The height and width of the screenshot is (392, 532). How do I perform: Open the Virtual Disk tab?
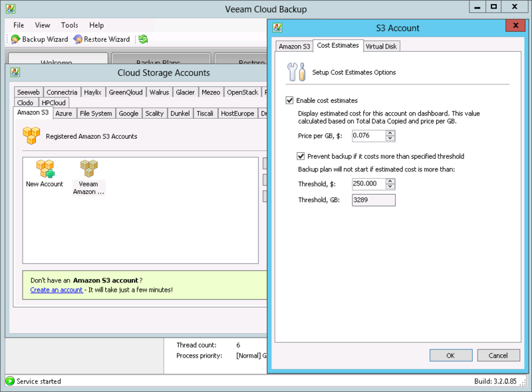[381, 46]
